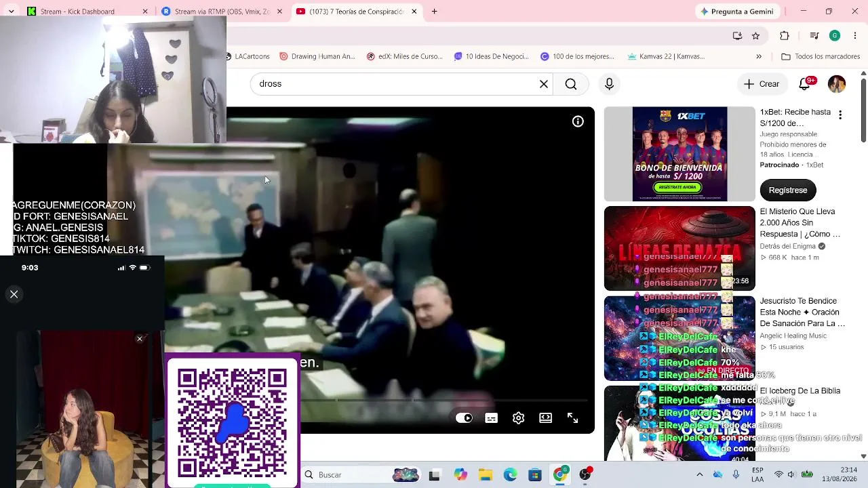The height and width of the screenshot is (488, 868).
Task: Open the 100 de los mejores... bookmark
Action: click(578, 56)
